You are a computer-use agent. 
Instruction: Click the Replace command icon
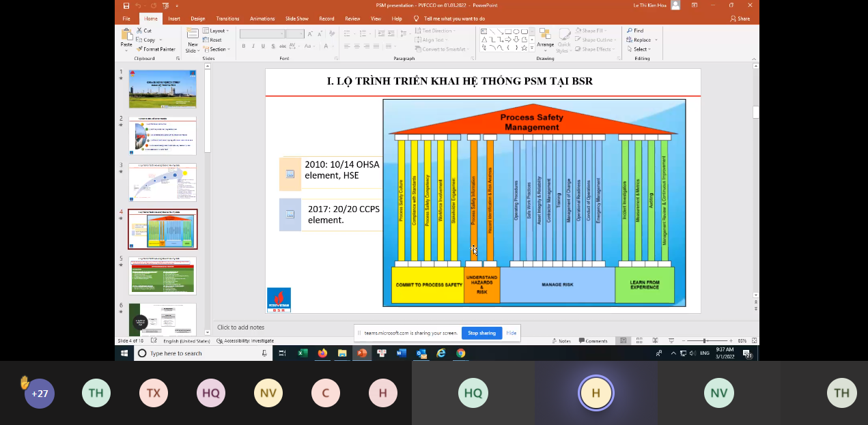629,40
